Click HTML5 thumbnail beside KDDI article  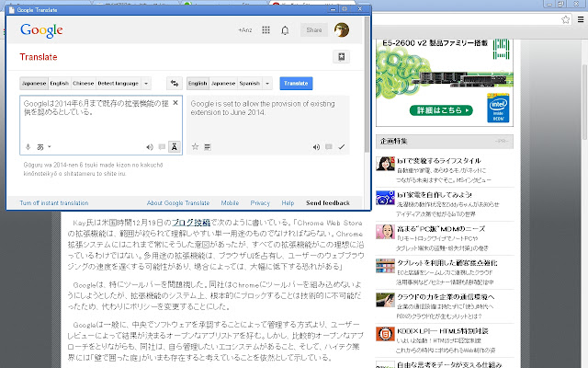pyautogui.click(x=385, y=334)
